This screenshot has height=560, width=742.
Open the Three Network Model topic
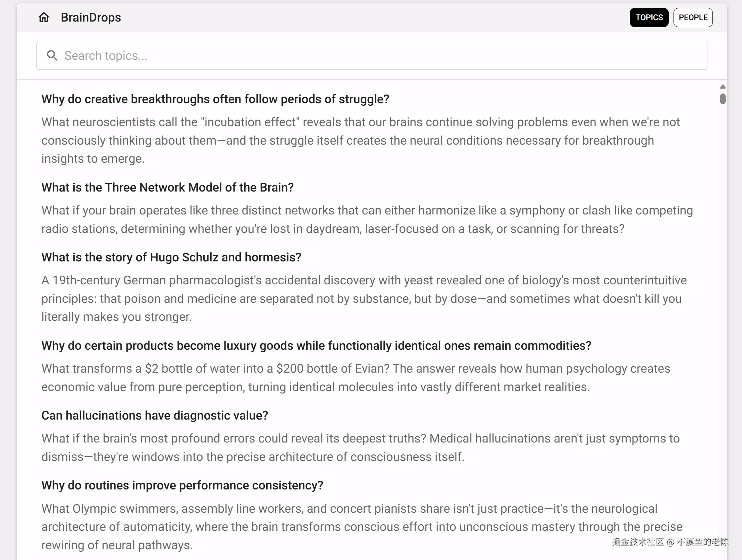point(168,187)
